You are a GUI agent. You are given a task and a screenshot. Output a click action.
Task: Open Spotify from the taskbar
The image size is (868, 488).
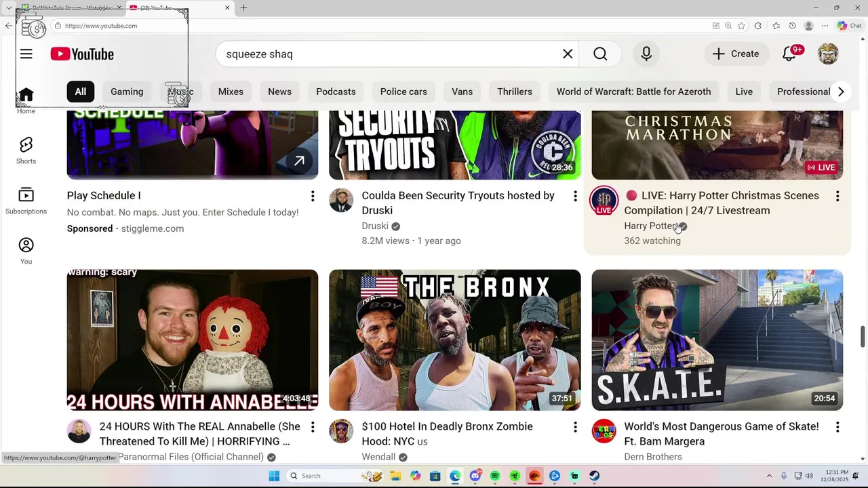tap(494, 476)
